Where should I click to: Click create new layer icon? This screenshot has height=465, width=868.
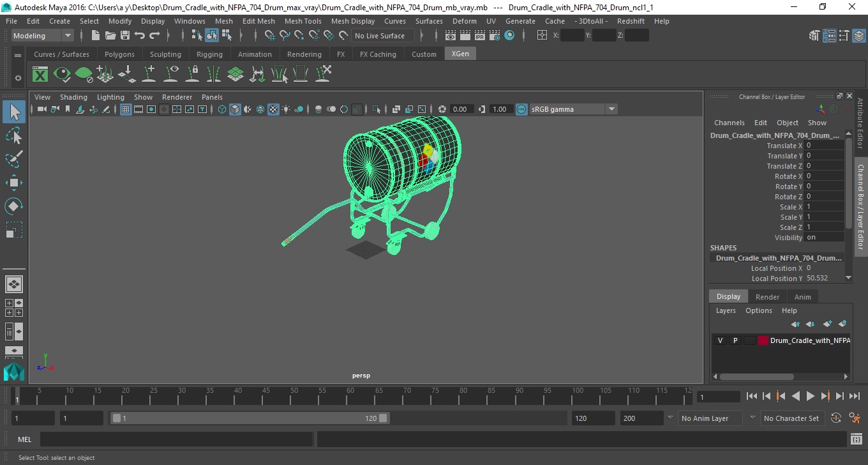pyautogui.click(x=828, y=324)
